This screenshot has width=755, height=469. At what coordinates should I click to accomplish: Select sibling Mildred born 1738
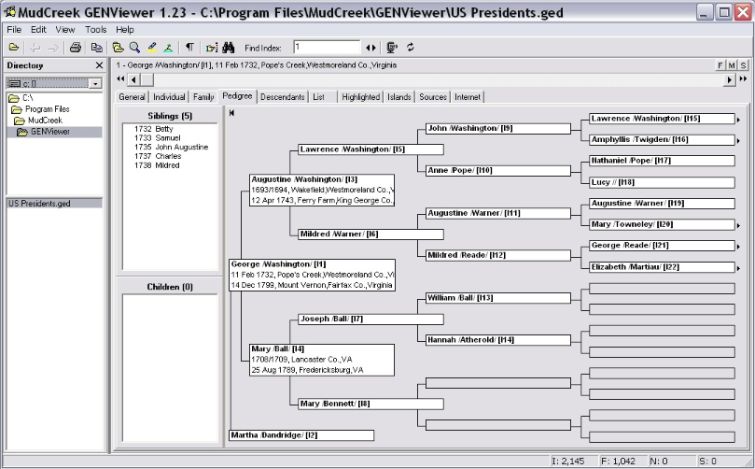coord(156,165)
